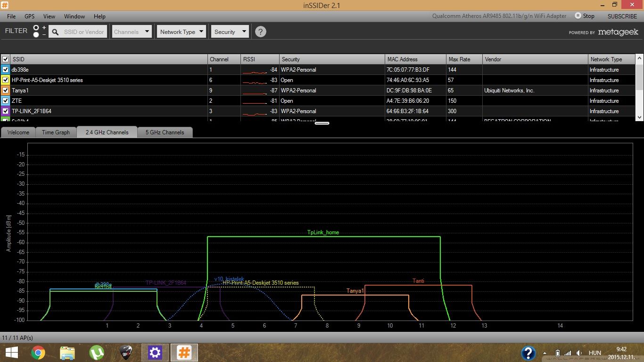Open the View menu
Viewport: 644px width, 362px height.
(49, 16)
